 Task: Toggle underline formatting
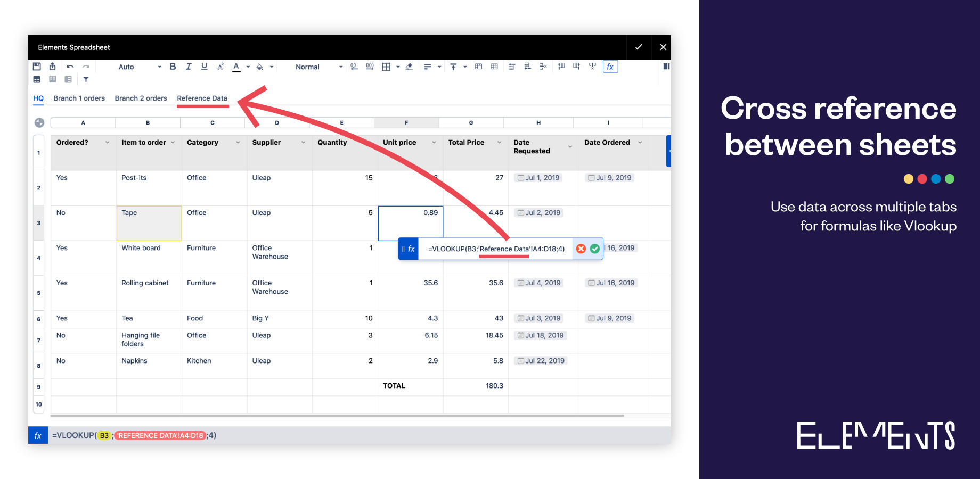click(204, 67)
